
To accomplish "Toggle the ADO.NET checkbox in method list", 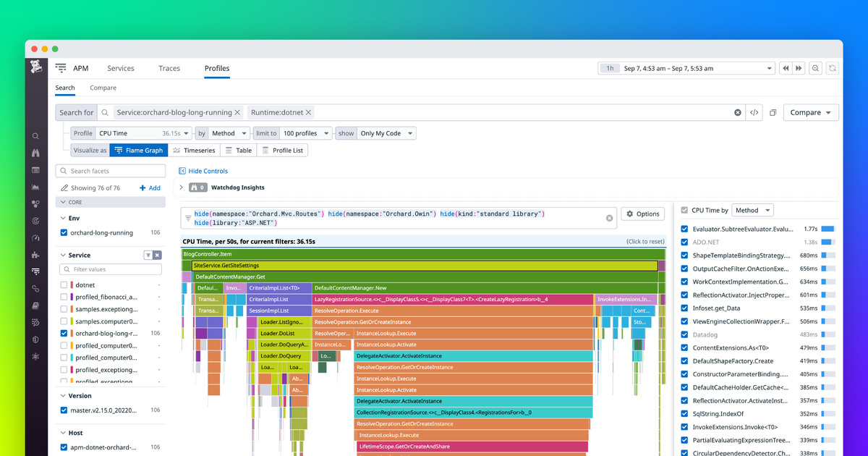I will 684,242.
